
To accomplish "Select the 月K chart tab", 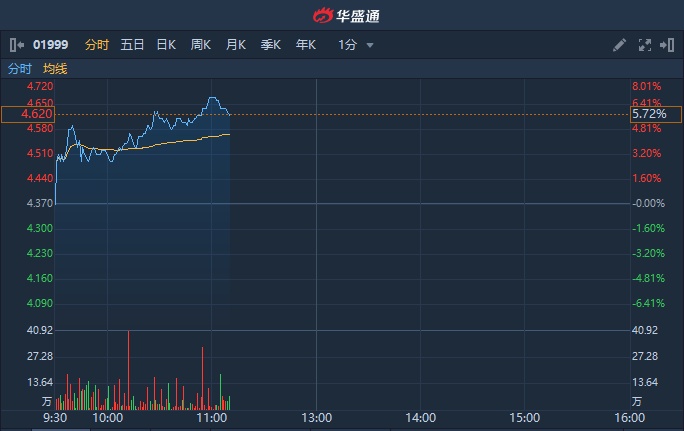I will (x=236, y=45).
